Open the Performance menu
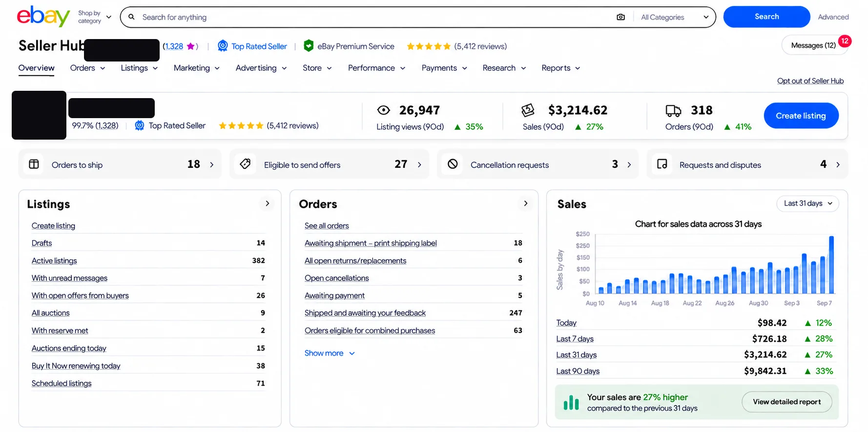Screen dimensions: 868x432 tap(376, 68)
